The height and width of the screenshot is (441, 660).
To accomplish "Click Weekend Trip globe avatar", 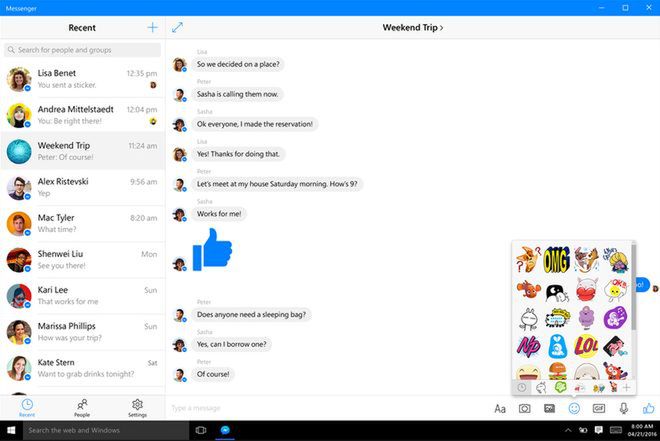I will [19, 151].
